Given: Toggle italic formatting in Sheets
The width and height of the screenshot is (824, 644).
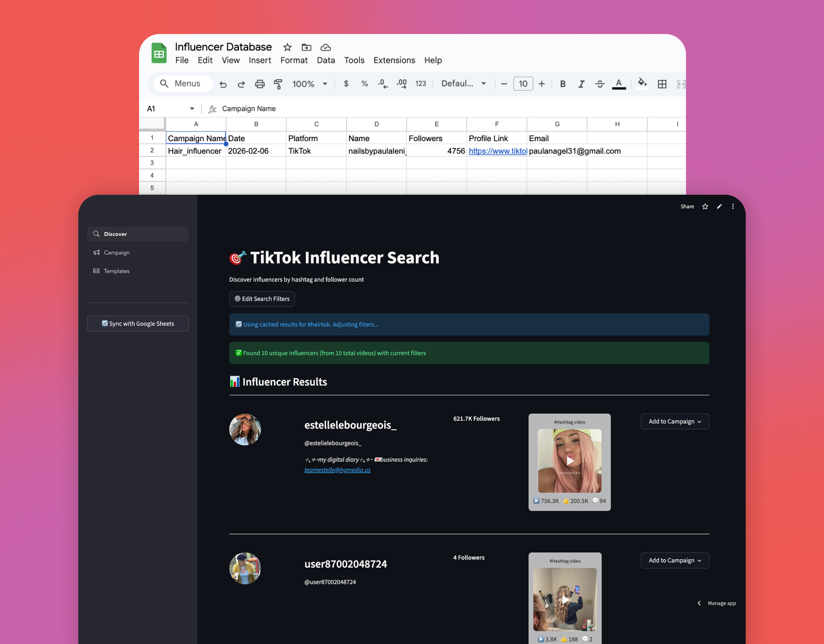Looking at the screenshot, I should tap(581, 84).
